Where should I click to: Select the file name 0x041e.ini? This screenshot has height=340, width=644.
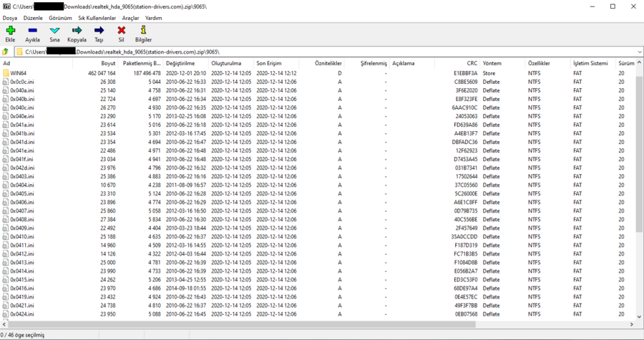[x=23, y=151]
